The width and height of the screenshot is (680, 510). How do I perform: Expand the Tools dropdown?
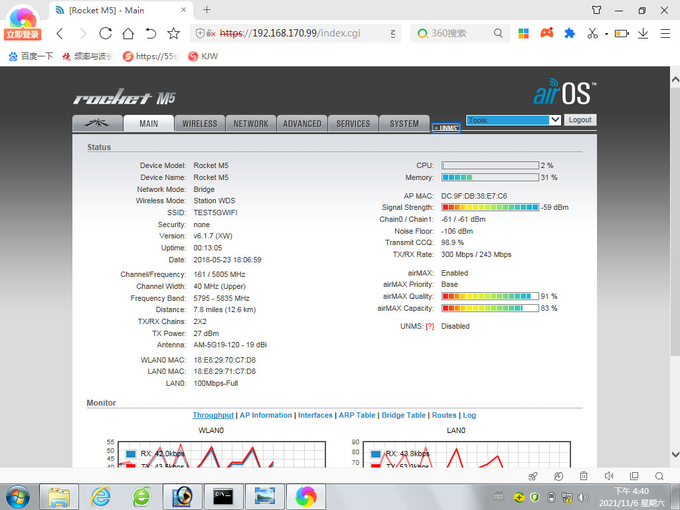click(x=513, y=120)
